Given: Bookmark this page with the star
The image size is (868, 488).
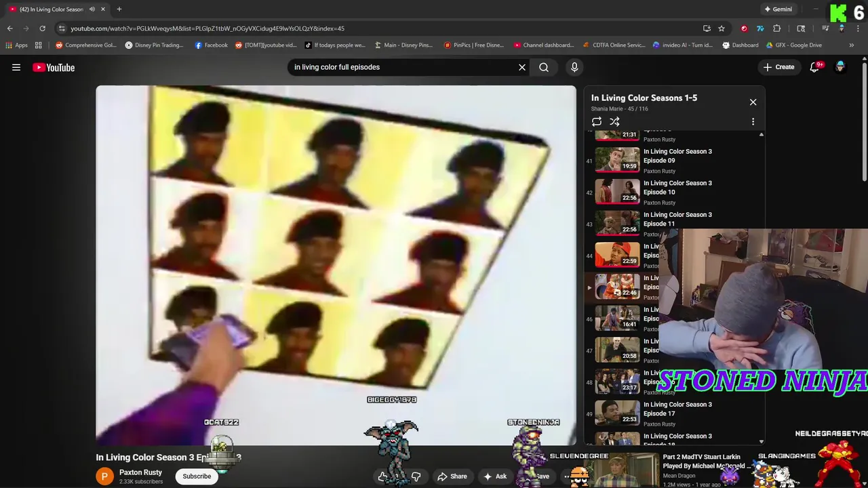Looking at the screenshot, I should pos(722,28).
